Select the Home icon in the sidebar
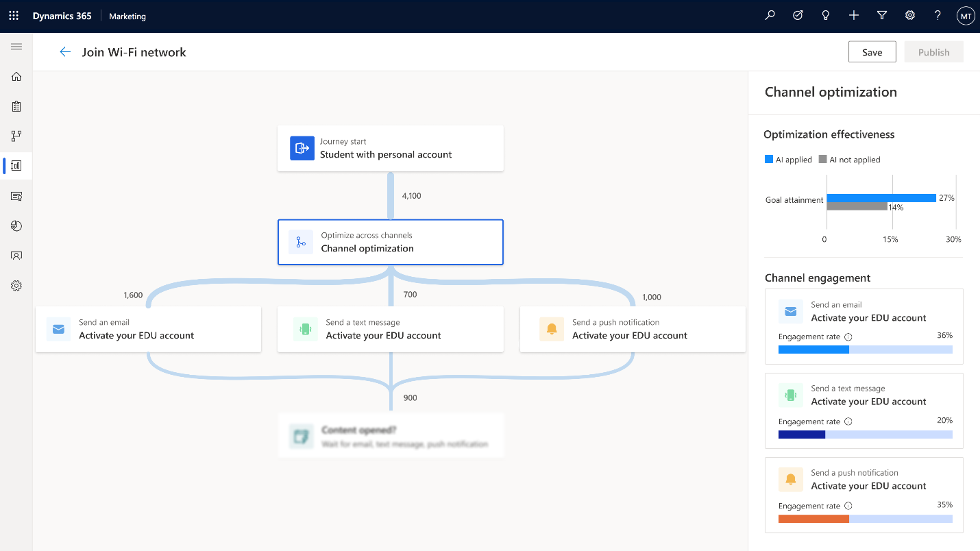Image resolution: width=980 pixels, height=551 pixels. (16, 76)
